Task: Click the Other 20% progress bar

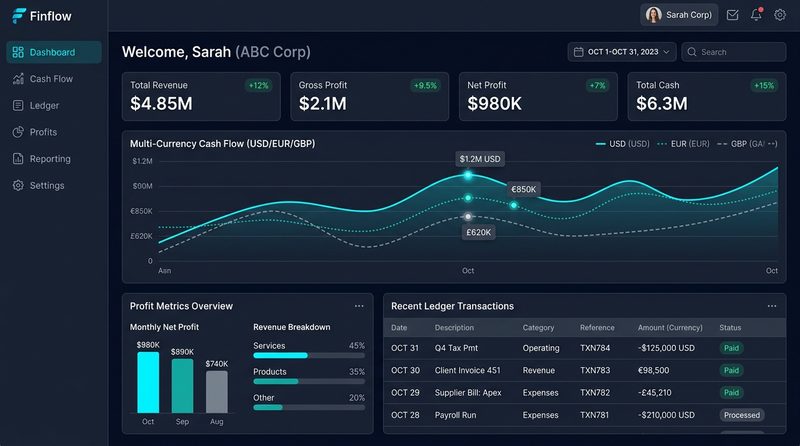Action: click(x=309, y=407)
